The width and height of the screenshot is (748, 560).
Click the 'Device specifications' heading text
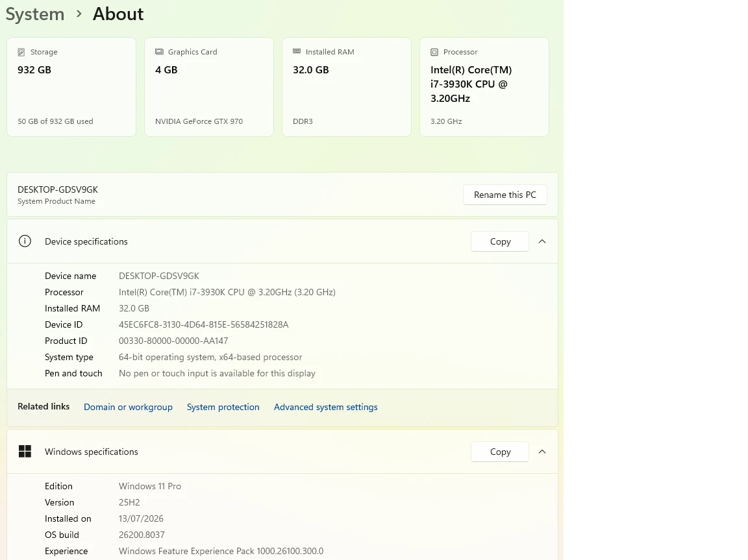click(86, 241)
